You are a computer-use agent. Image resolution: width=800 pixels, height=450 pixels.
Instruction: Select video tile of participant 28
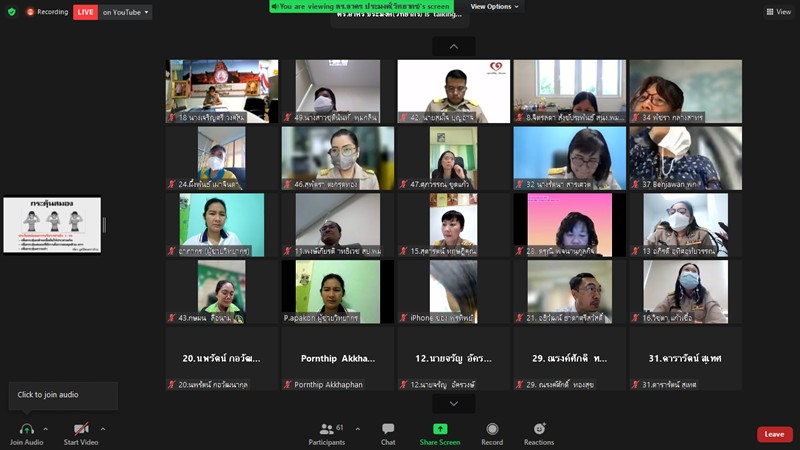570,225
